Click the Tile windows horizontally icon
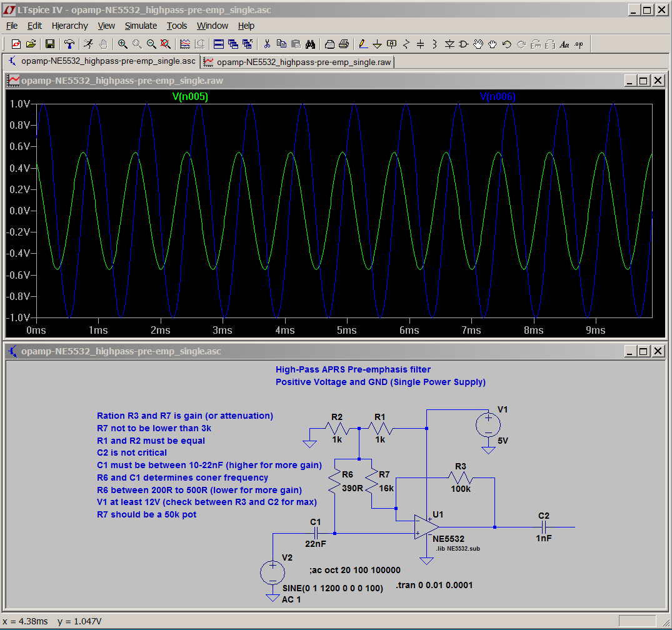The height and width of the screenshot is (630, 672). [x=219, y=44]
